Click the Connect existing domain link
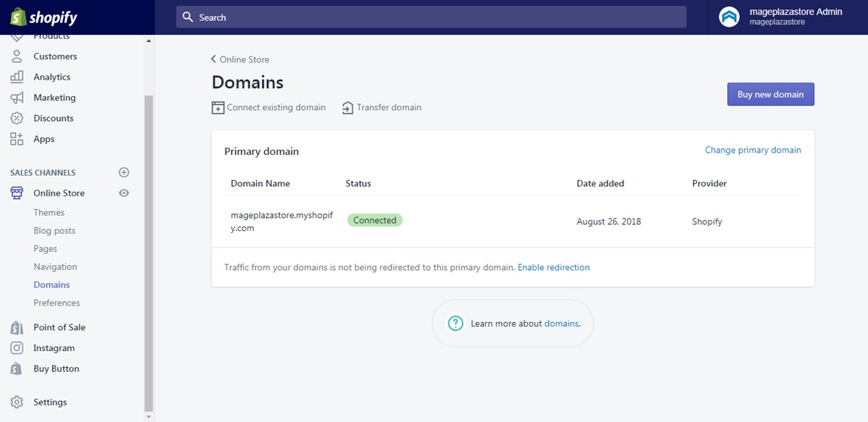868x422 pixels. (276, 108)
